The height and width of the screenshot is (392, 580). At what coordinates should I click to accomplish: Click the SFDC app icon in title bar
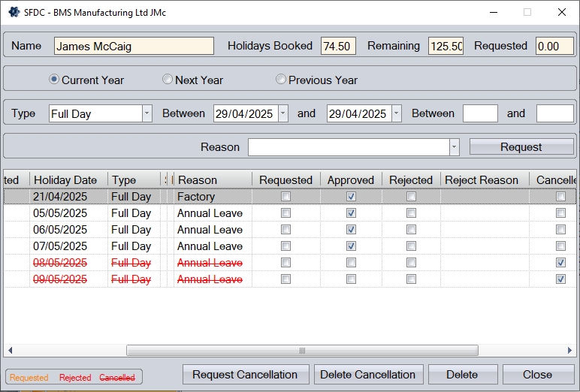point(14,12)
